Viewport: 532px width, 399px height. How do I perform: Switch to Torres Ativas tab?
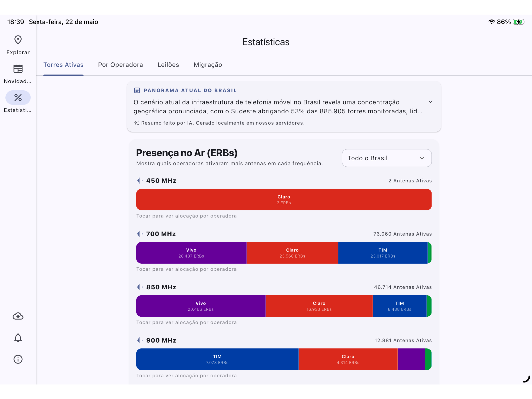pyautogui.click(x=63, y=65)
